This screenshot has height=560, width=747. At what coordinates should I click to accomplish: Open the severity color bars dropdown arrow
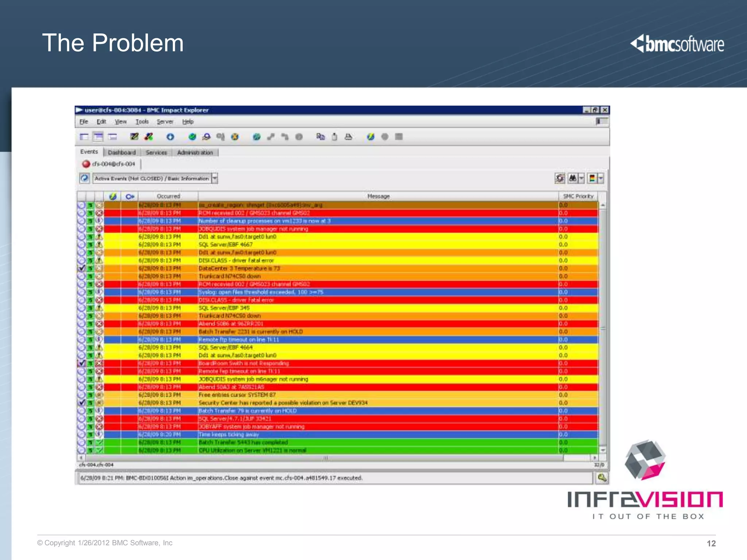(601, 178)
